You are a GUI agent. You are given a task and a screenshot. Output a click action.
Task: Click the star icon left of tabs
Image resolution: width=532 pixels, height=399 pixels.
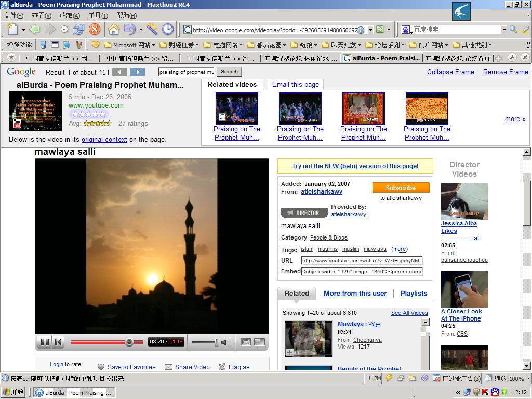point(11,57)
